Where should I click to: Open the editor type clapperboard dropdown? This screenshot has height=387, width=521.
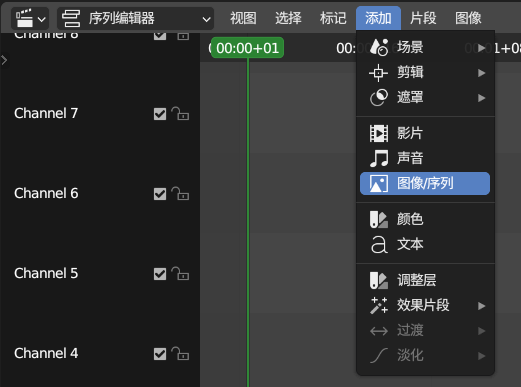(30, 19)
